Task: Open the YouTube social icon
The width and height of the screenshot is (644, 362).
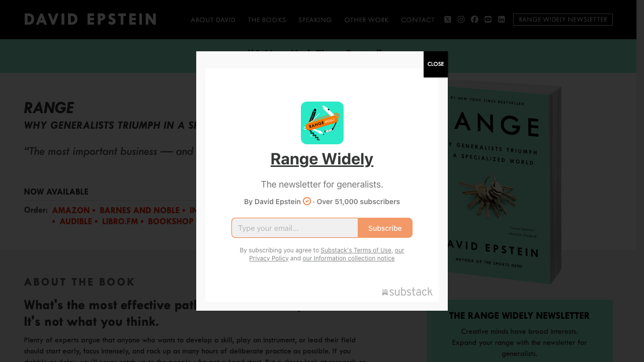Action: [488, 20]
